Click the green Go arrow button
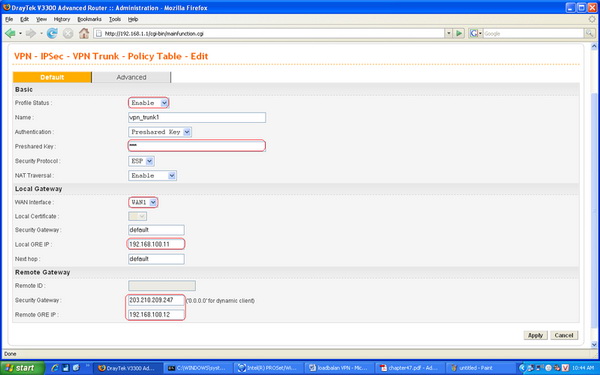600x375 pixels. coord(459,34)
